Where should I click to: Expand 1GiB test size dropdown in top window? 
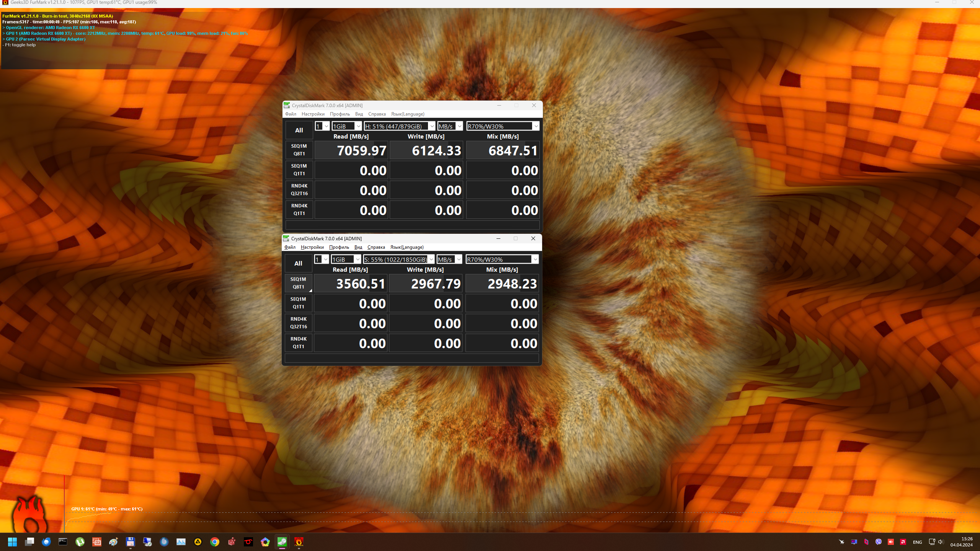358,126
